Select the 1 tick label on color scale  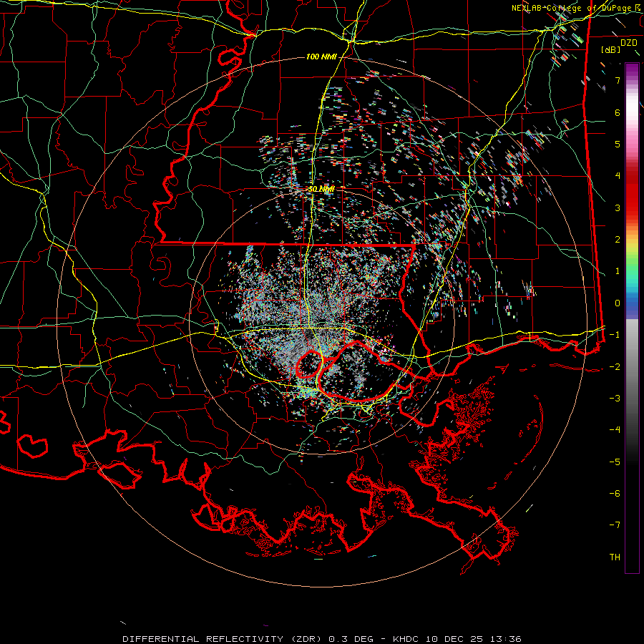(618, 271)
